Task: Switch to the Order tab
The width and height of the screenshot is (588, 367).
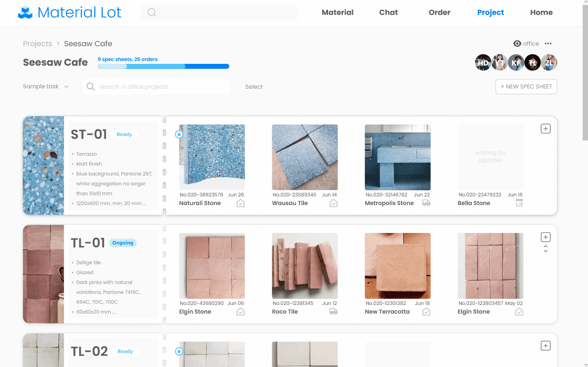Action: (x=440, y=12)
